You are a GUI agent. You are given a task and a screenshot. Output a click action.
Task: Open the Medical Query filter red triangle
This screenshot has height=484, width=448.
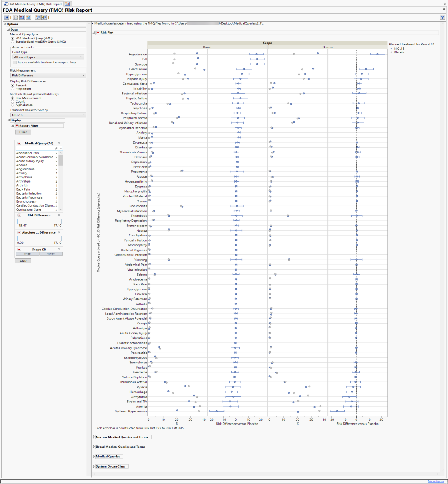pos(19,143)
